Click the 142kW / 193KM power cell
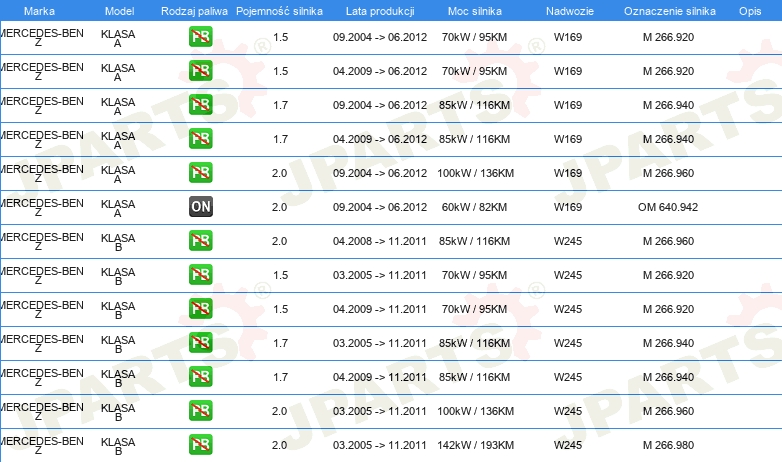782x462 pixels. click(475, 445)
